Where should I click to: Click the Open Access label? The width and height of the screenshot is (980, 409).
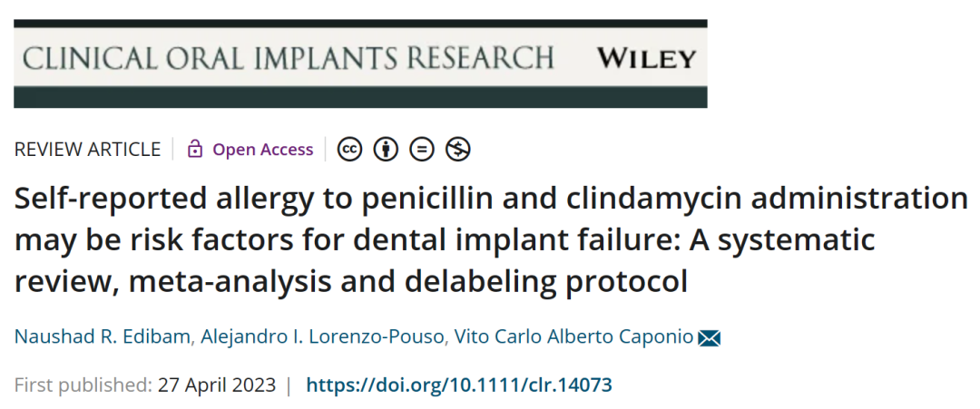coord(263,150)
